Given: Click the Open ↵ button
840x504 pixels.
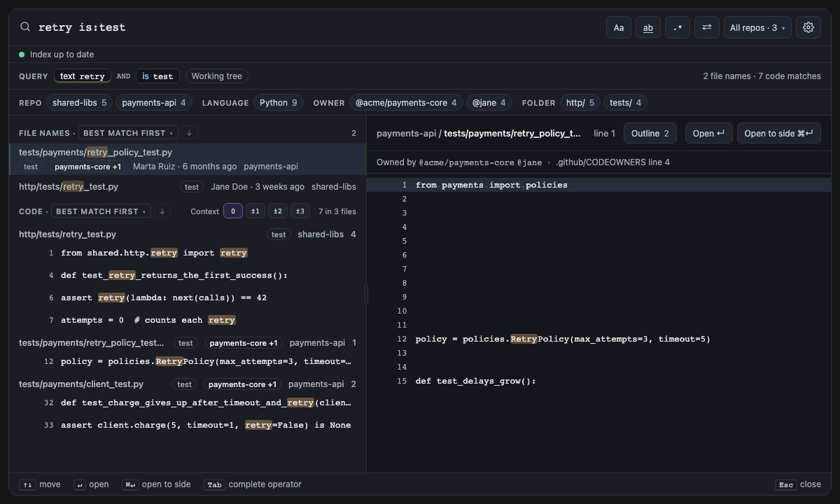Looking at the screenshot, I should click(x=708, y=133).
